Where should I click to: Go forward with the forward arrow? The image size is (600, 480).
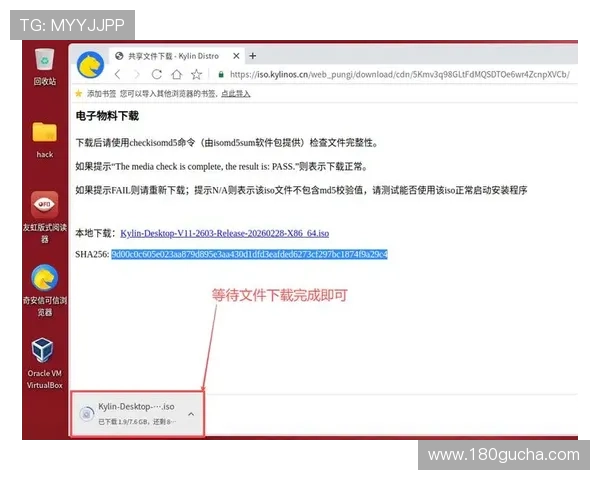click(x=137, y=74)
